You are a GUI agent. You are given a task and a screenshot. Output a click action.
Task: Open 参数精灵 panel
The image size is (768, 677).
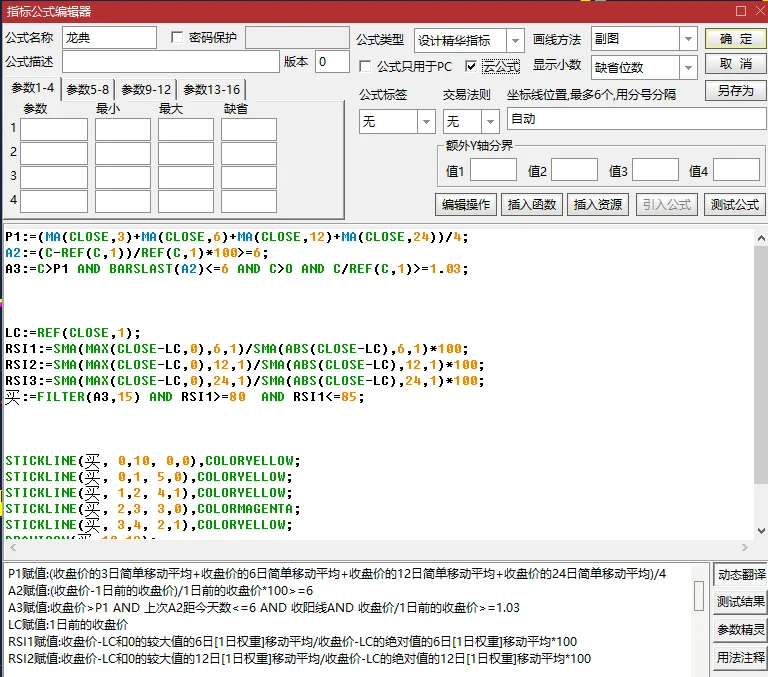point(741,629)
